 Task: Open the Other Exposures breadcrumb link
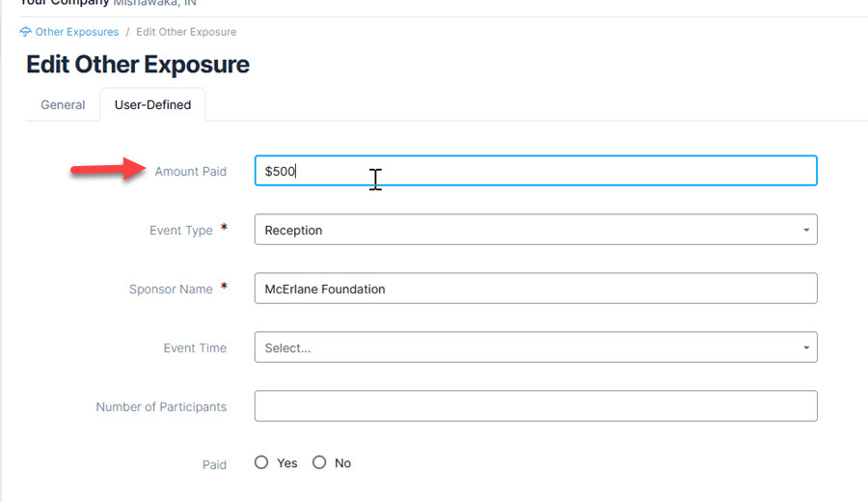point(77,32)
